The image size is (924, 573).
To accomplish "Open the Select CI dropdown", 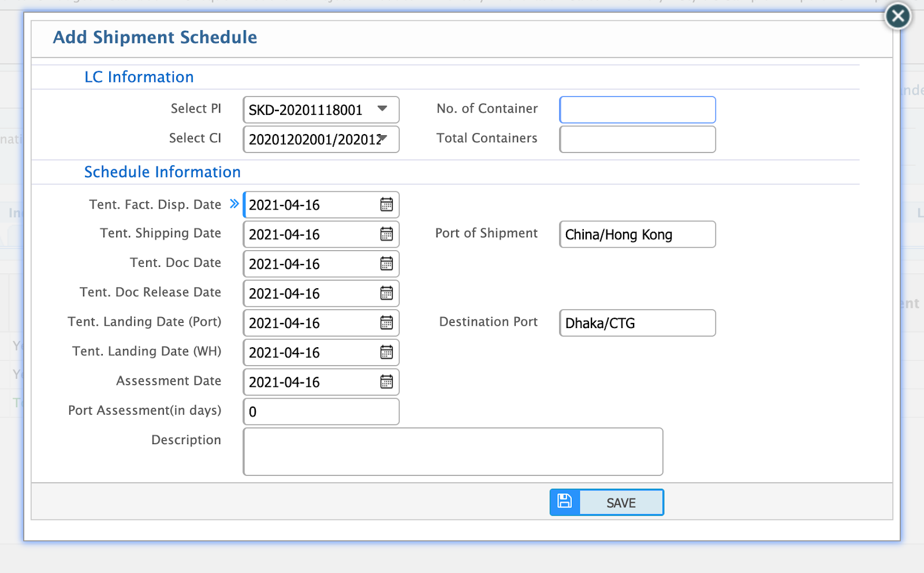I will click(x=383, y=139).
